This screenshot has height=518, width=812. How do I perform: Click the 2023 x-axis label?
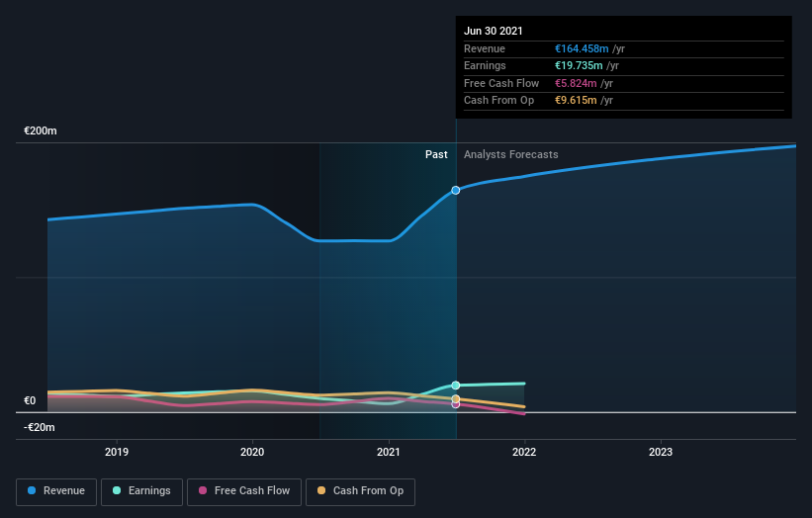661,452
